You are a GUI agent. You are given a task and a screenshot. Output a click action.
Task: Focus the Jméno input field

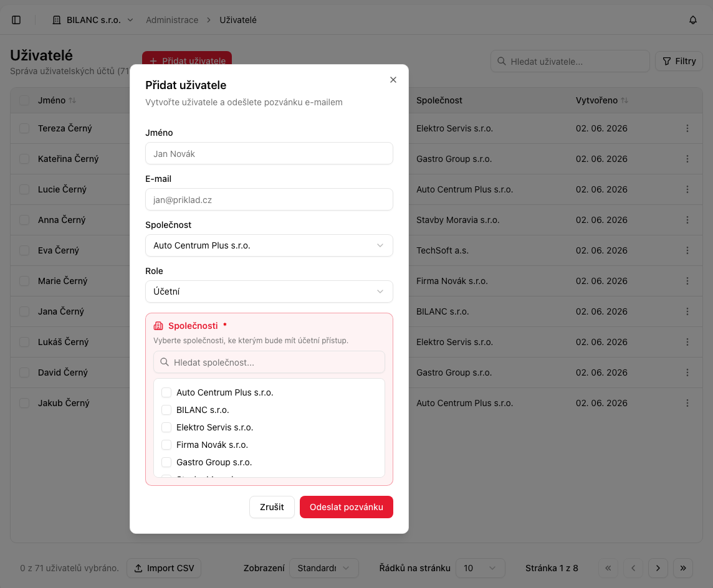click(269, 154)
